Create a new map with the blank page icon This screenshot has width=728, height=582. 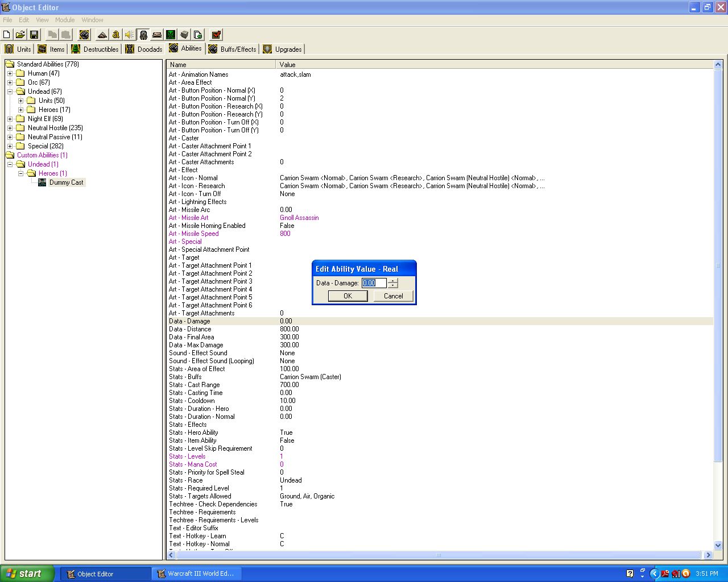(x=7, y=35)
